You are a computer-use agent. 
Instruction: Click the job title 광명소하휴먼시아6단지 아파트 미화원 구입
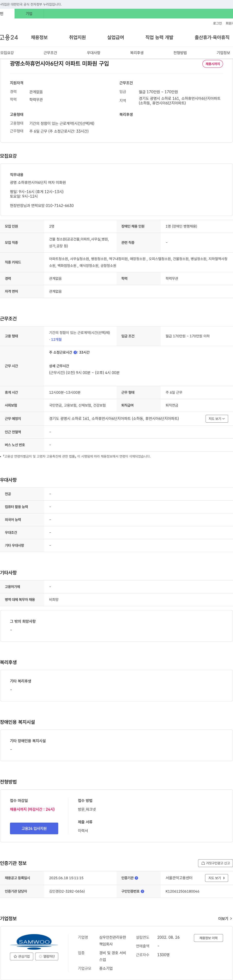pos(59,64)
